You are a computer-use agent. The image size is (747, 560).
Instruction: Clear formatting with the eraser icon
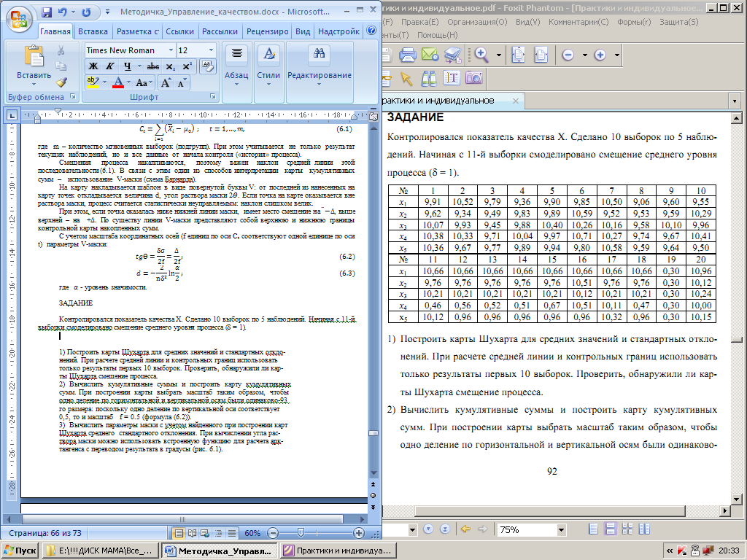[208, 66]
